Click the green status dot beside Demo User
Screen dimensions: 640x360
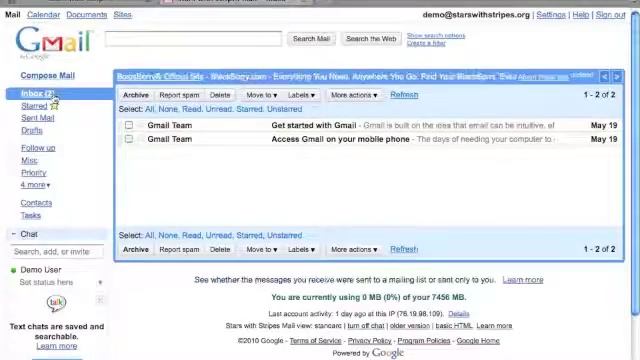(x=13, y=270)
